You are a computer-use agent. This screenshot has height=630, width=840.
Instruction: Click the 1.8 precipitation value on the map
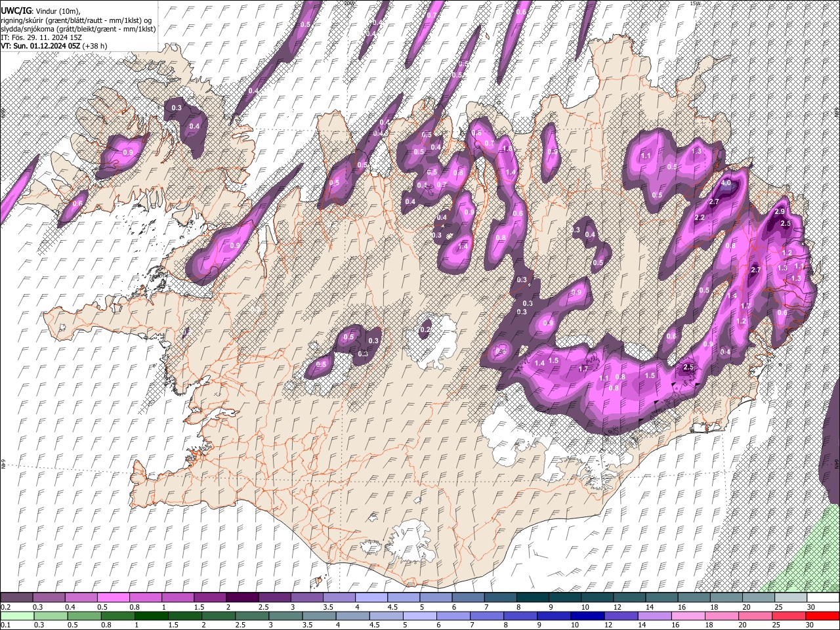507,149
